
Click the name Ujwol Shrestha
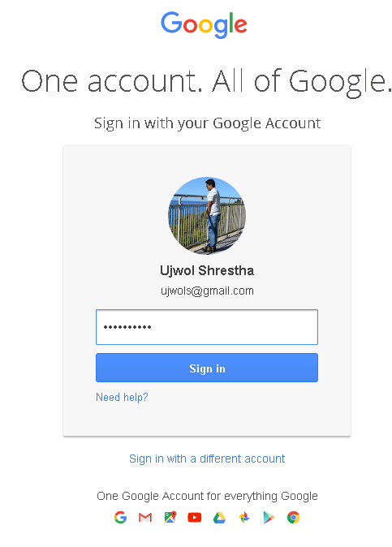[207, 270]
